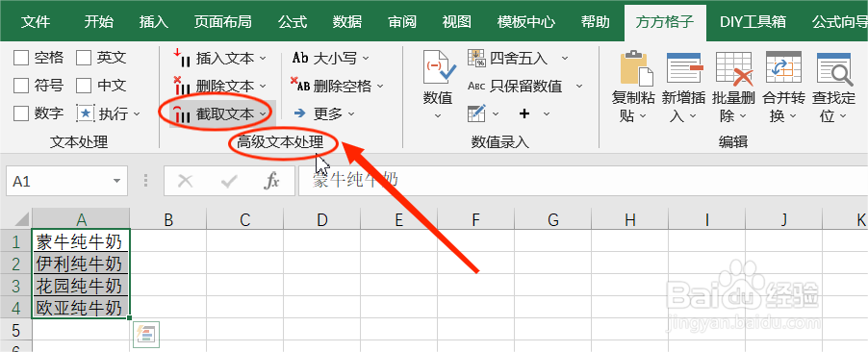Select cell containing 花园纯牛奶
This screenshot has height=352, width=868.
tap(81, 286)
